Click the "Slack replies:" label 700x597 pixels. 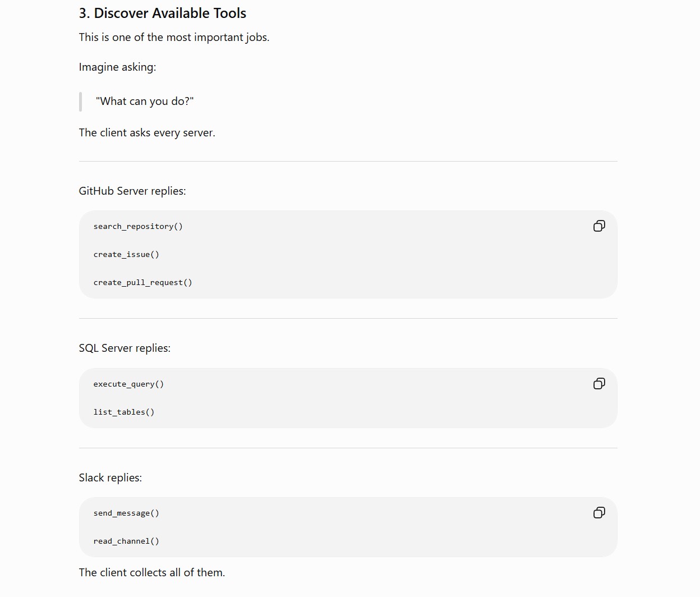110,478
